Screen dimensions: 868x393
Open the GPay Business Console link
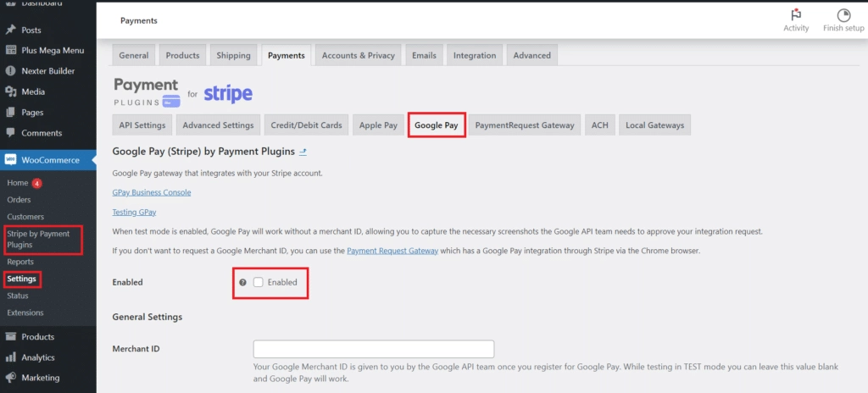(x=152, y=192)
